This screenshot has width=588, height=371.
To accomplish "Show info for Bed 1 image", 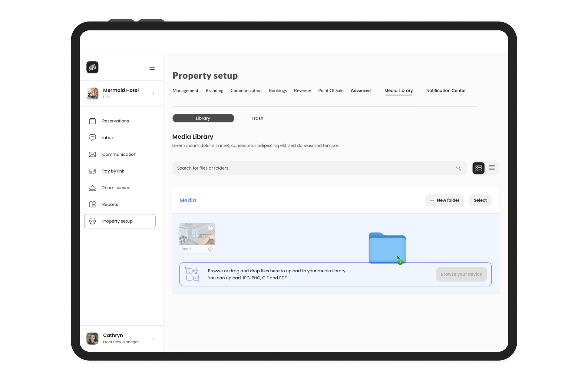I will tap(210, 249).
